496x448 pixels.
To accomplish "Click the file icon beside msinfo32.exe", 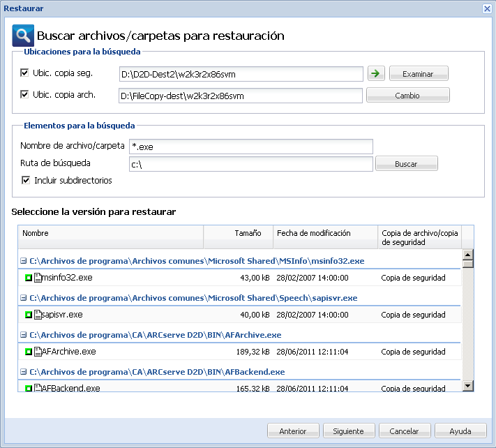I will [x=38, y=278].
